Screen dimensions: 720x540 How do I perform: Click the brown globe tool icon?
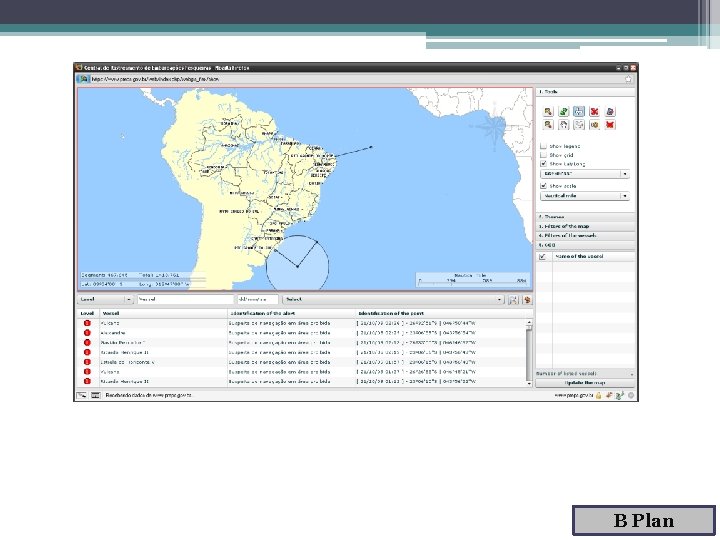pyautogui.click(x=595, y=125)
